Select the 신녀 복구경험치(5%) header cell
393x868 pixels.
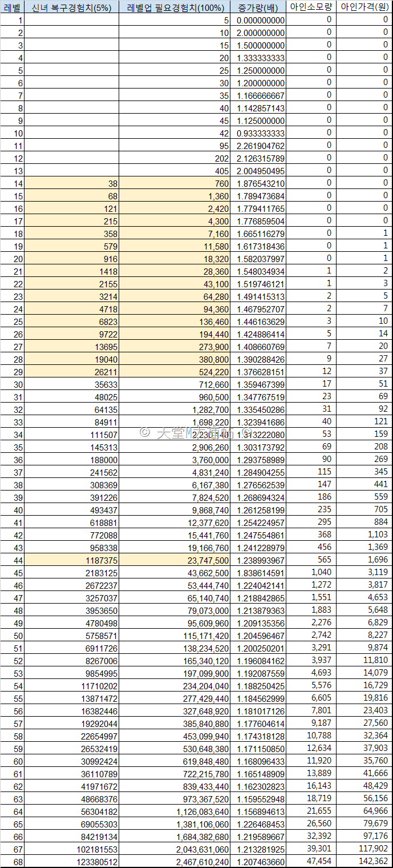[x=71, y=7]
